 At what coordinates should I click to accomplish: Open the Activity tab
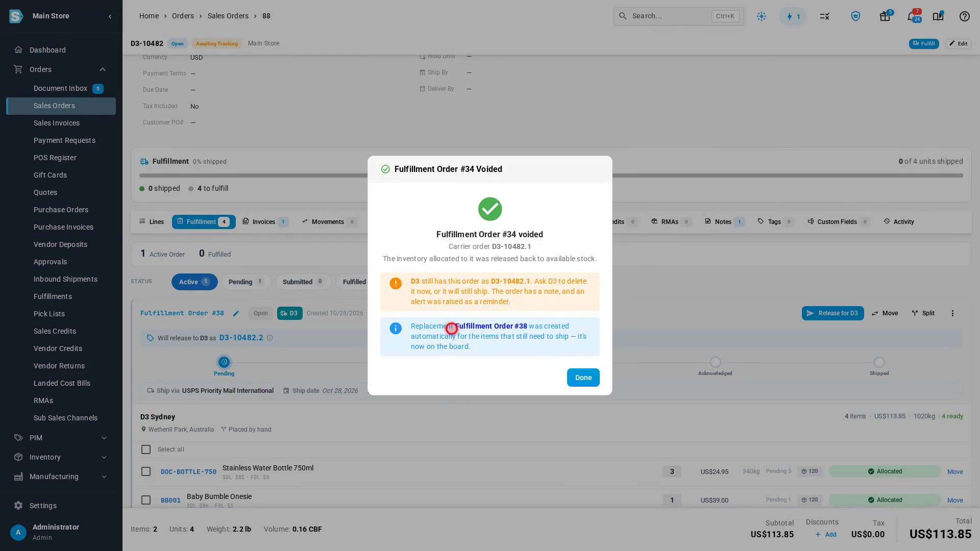(x=899, y=222)
